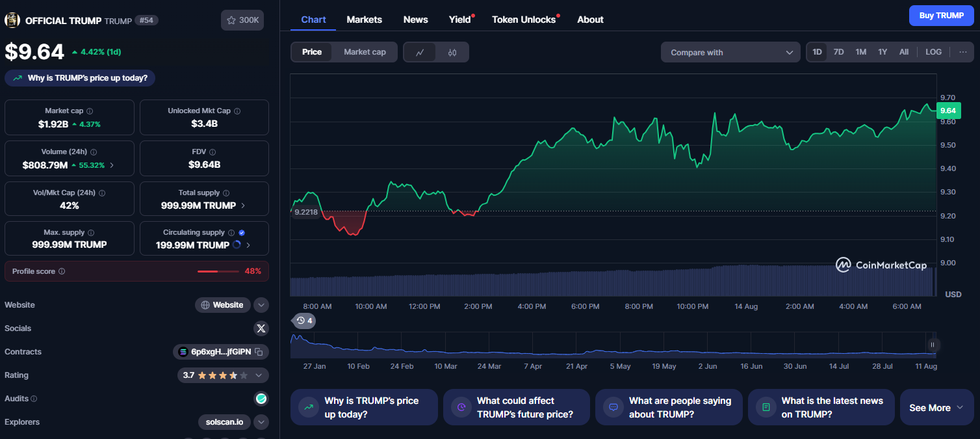Select the 1M time range
The width and height of the screenshot is (980, 439).
pyautogui.click(x=861, y=52)
